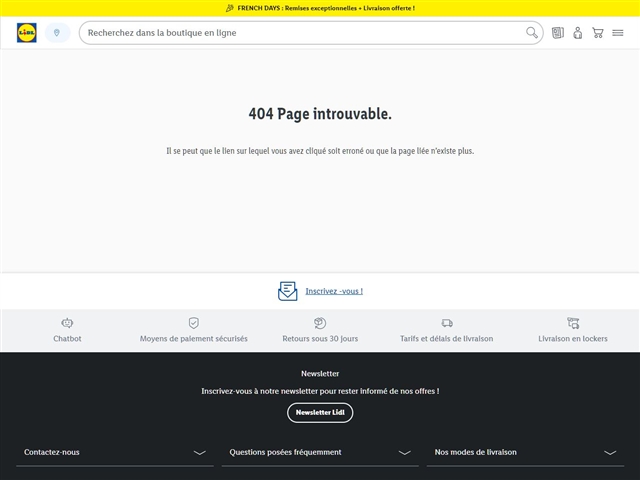Click the Newsletter footer heading
640x480 pixels.
click(320, 373)
